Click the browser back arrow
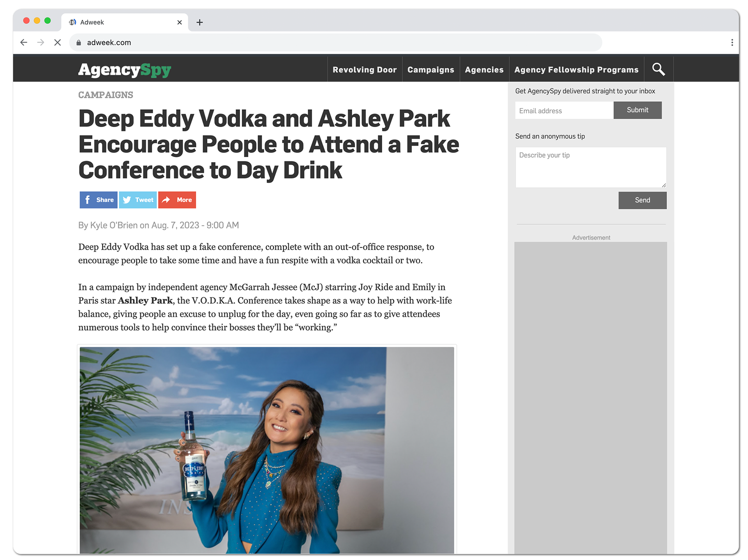The height and width of the screenshot is (560, 748). 24,42
